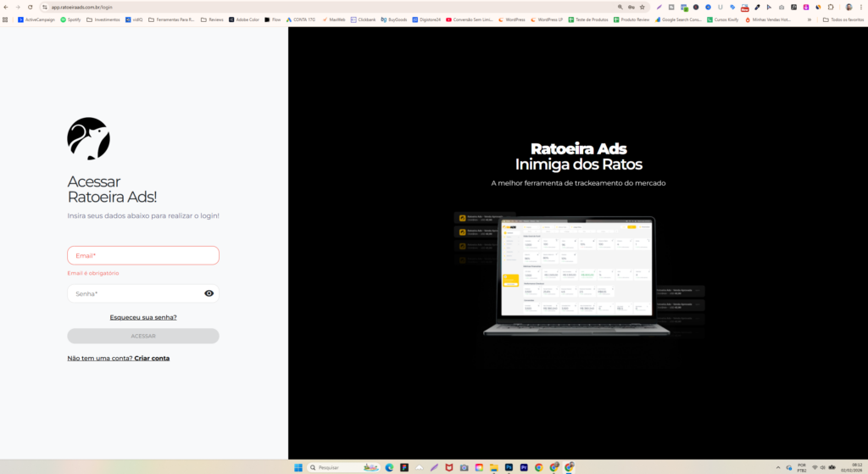Expand the Investimentos bookmark folder

pos(103,20)
